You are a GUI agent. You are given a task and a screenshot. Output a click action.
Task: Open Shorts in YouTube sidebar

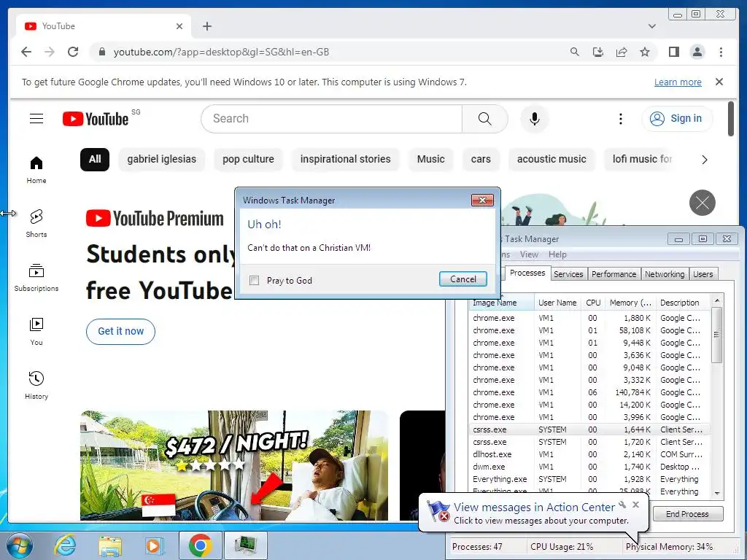[36, 224]
